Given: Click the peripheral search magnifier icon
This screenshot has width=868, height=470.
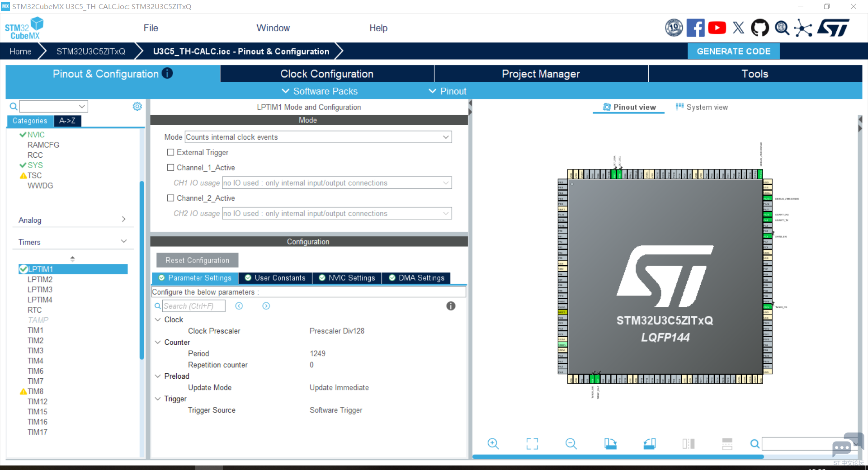Looking at the screenshot, I should [14, 106].
